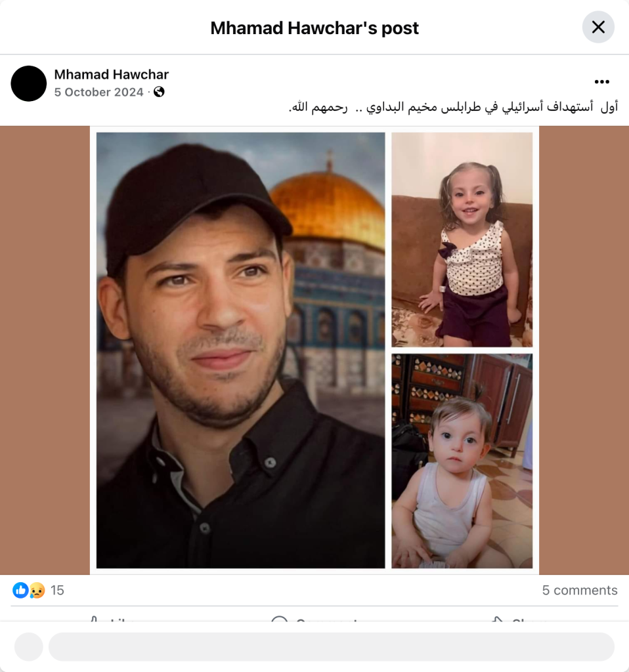Click the partially visible Share button
The image size is (629, 672).
pyautogui.click(x=517, y=619)
